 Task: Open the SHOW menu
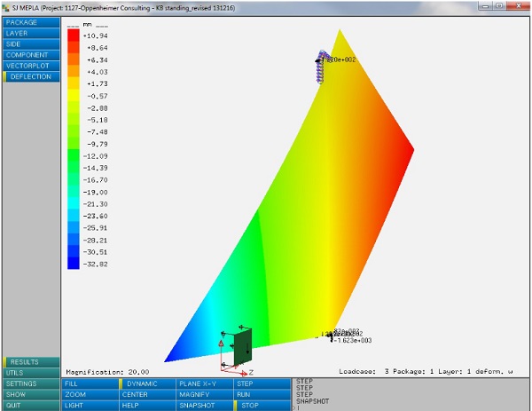(x=31, y=395)
